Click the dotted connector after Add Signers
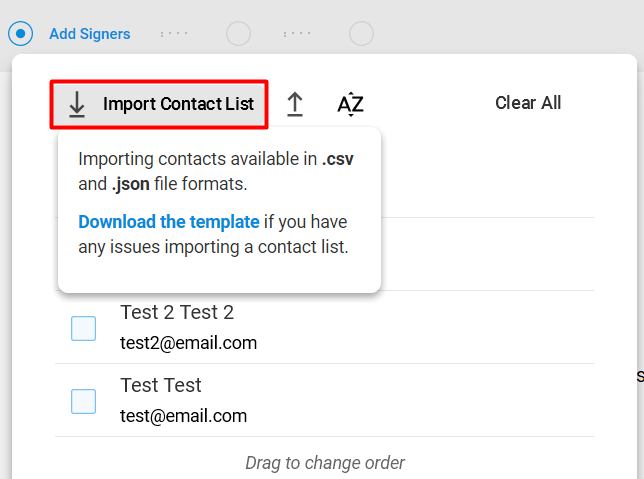This screenshot has width=644, height=479. [174, 33]
